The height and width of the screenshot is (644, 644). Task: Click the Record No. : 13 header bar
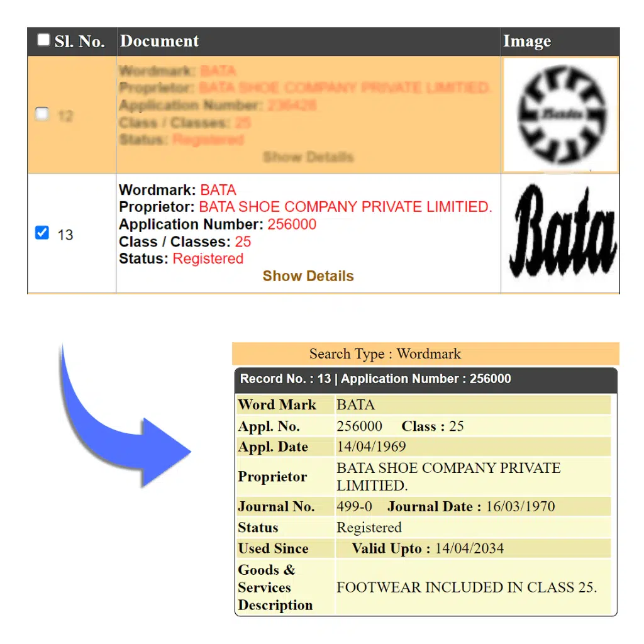coord(375,379)
